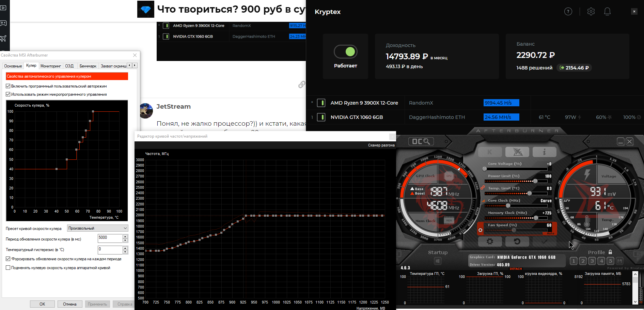The height and width of the screenshot is (310, 644).
Task: Open JetStream's avatar in the forum
Action: (x=146, y=111)
